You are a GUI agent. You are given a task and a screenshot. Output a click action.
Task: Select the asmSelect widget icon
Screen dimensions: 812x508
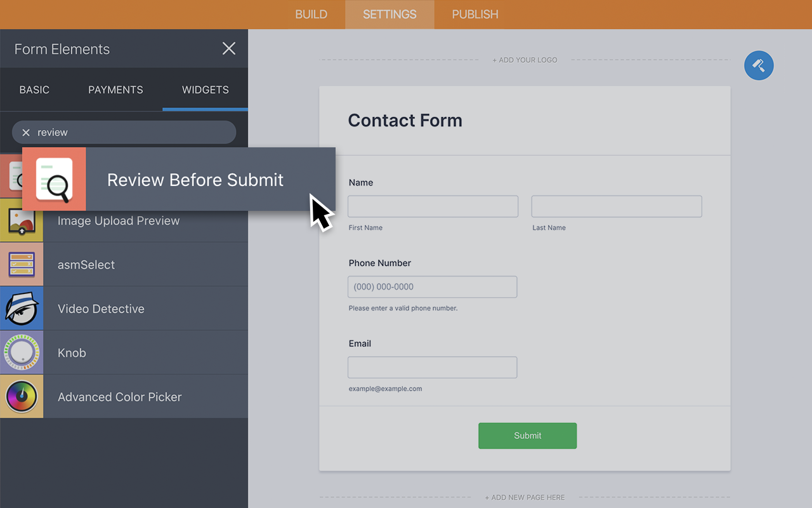[x=22, y=264]
